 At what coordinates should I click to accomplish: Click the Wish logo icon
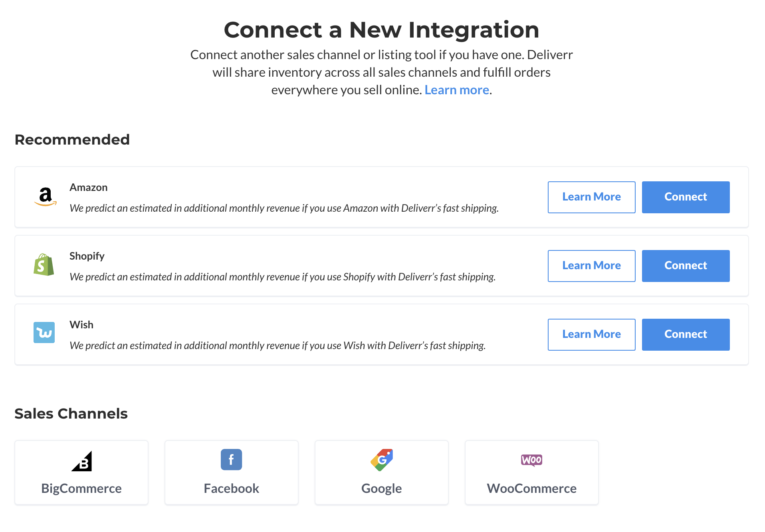click(x=44, y=333)
